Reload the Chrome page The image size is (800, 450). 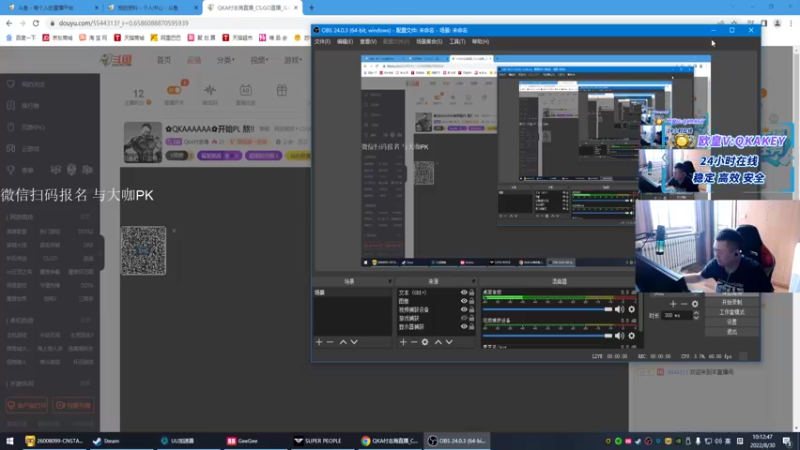pos(36,23)
